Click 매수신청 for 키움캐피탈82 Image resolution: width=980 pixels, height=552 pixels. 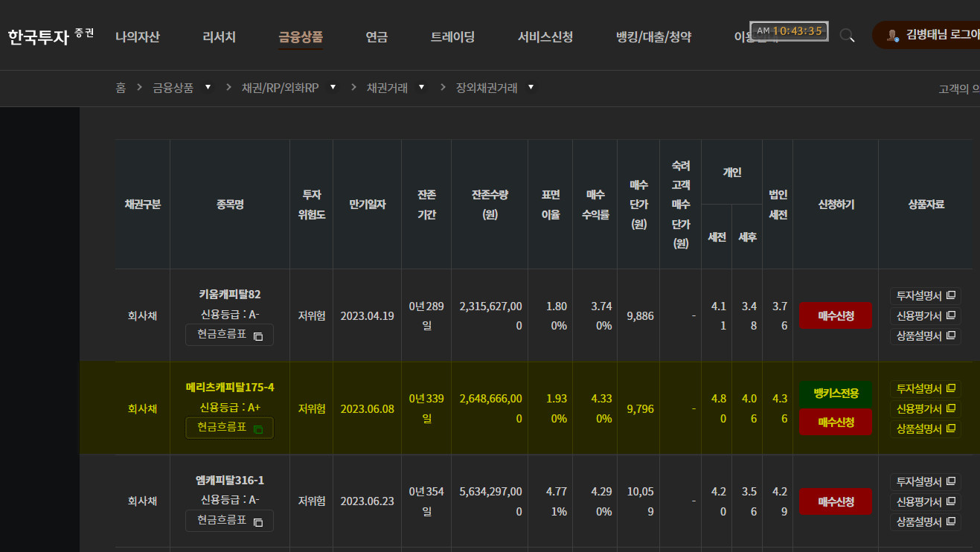[836, 315]
